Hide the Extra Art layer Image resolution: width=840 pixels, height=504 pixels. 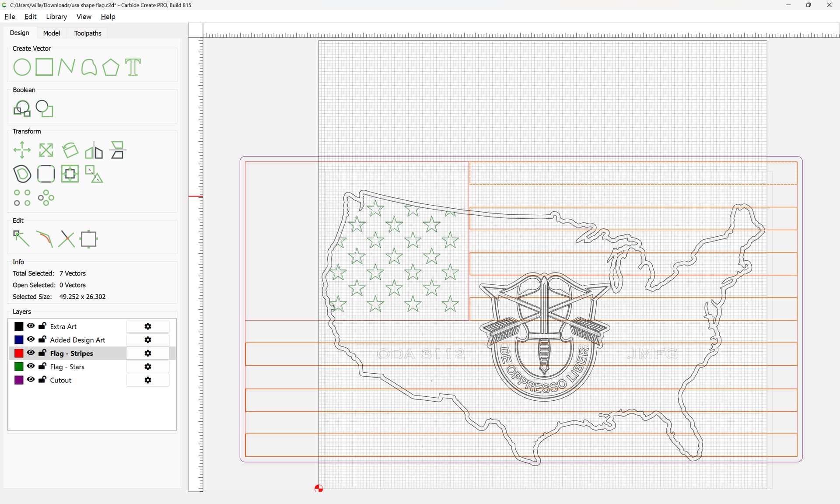[31, 326]
